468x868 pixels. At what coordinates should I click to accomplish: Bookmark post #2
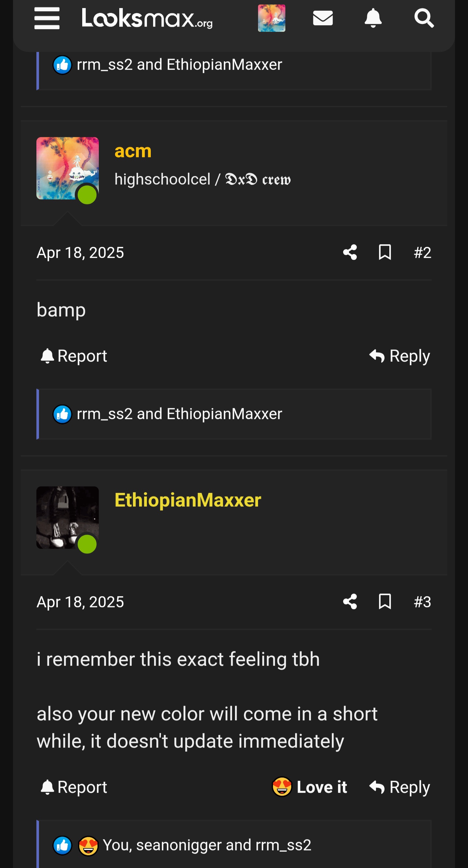tap(385, 253)
